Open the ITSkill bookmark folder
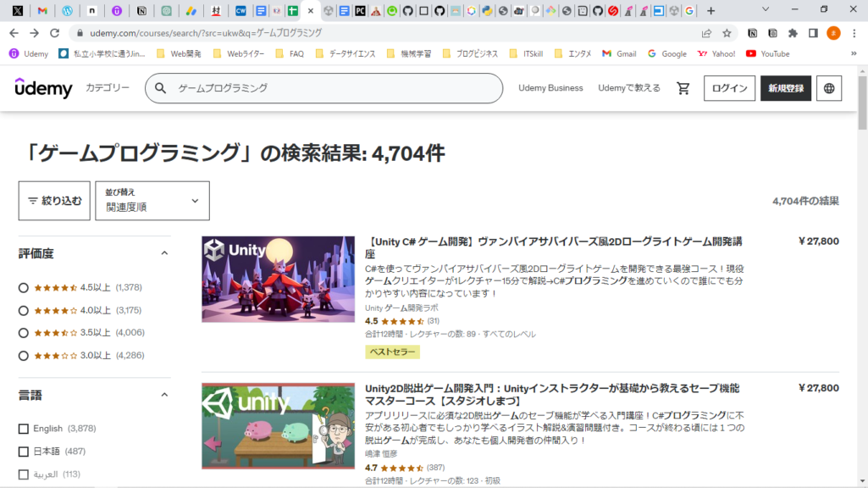This screenshot has height=488, width=868. [526, 53]
